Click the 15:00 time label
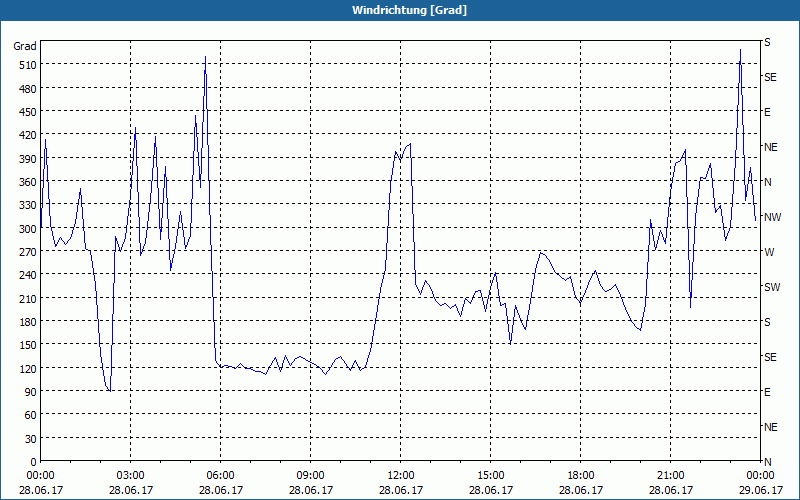This screenshot has width=800, height=500. [490, 476]
